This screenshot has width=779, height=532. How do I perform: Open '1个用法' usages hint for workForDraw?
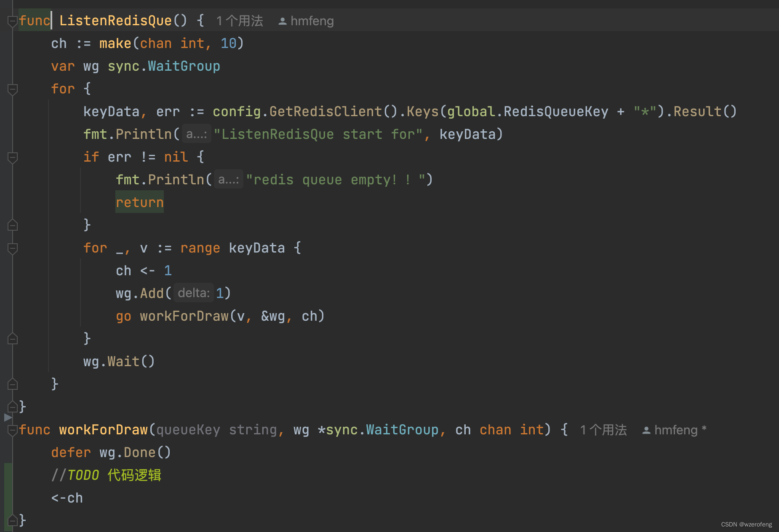pos(603,430)
